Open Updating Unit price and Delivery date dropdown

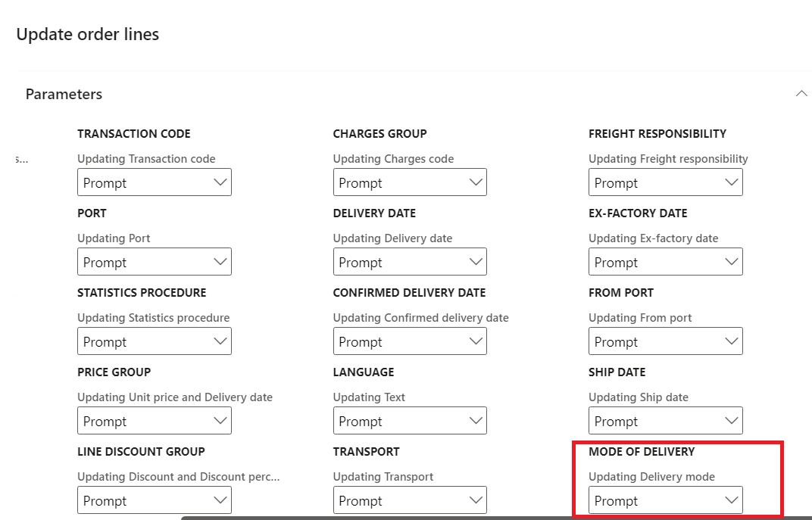(155, 421)
